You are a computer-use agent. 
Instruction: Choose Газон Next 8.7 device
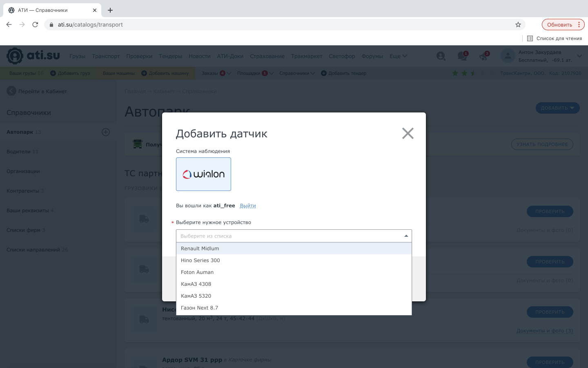[x=294, y=308]
